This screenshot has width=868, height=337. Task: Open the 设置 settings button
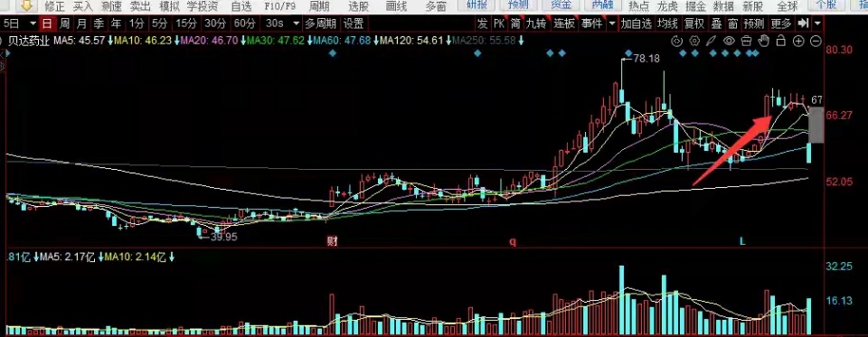tap(354, 23)
